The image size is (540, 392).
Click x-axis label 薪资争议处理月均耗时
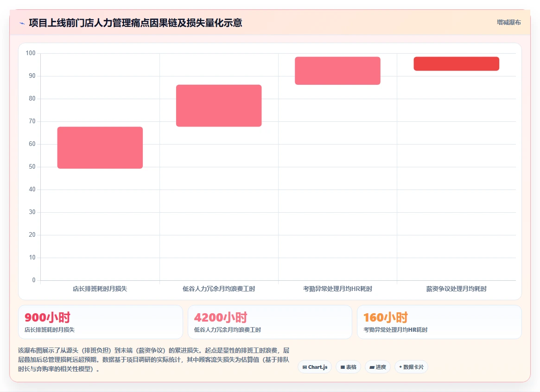[456, 289]
